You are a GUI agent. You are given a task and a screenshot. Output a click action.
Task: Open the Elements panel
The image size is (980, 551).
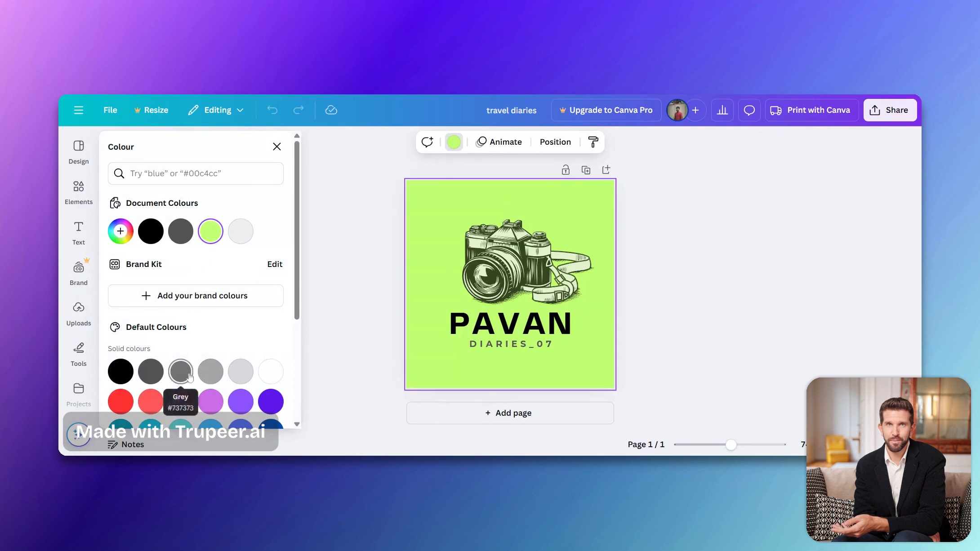click(x=78, y=192)
